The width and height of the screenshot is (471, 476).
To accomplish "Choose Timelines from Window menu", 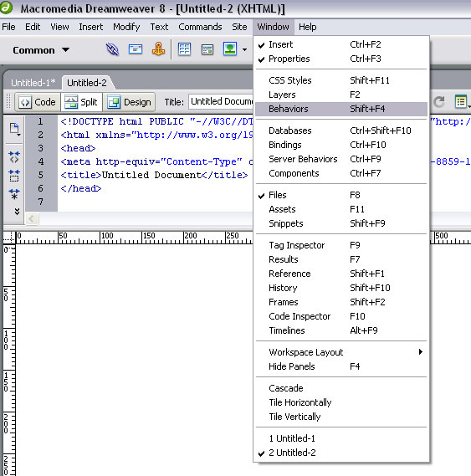I will (341, 330).
